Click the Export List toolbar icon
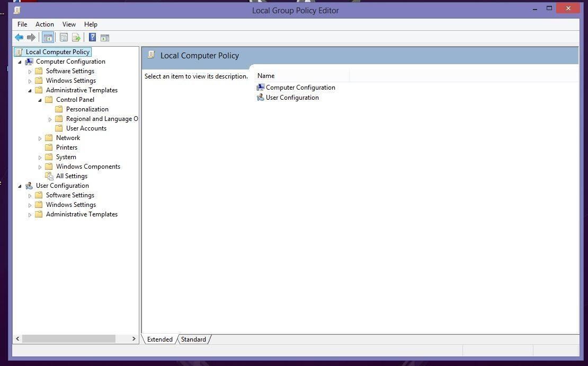The image size is (588, 366). (76, 38)
